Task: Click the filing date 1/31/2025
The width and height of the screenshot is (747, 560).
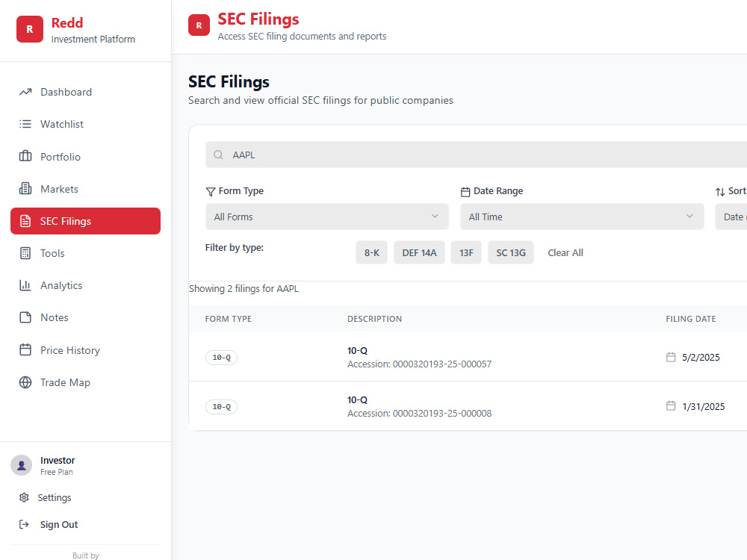Action: pos(703,407)
